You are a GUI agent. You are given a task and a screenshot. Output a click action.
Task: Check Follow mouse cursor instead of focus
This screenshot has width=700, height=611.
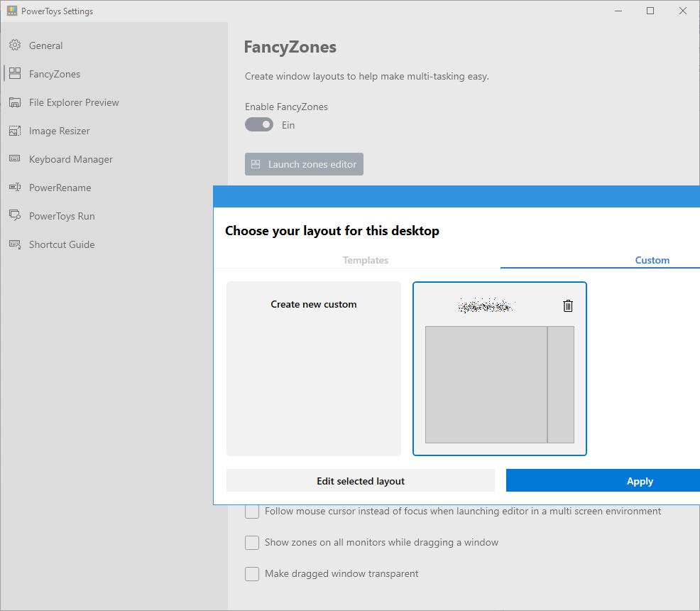[x=252, y=512]
